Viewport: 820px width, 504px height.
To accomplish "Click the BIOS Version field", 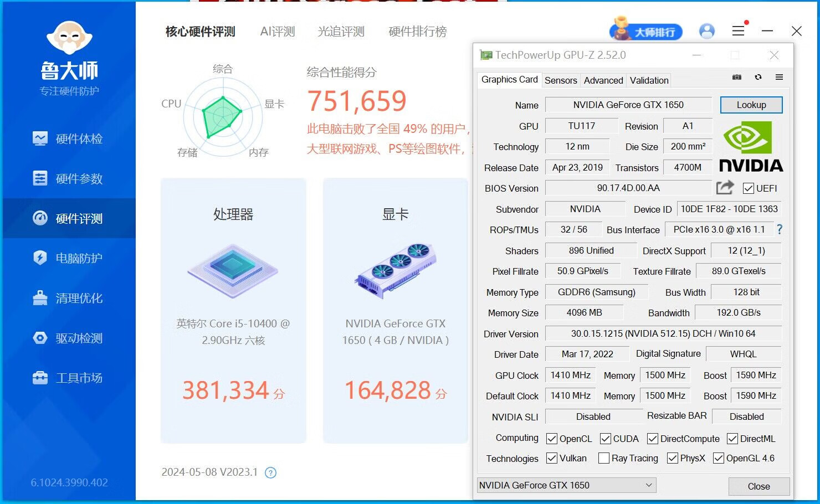I will tap(628, 188).
